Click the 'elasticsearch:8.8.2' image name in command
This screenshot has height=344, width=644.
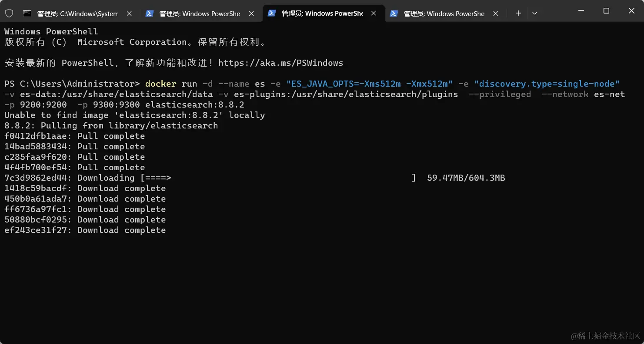click(195, 105)
